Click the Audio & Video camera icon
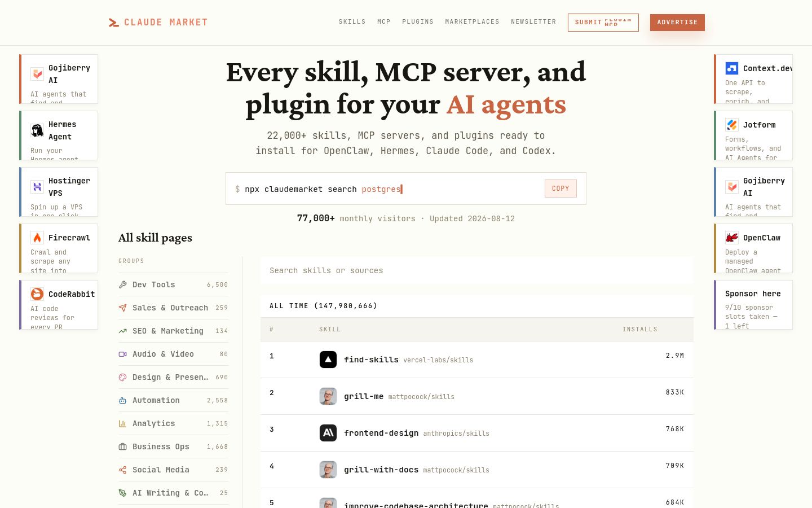The height and width of the screenshot is (508, 812). coord(122,354)
